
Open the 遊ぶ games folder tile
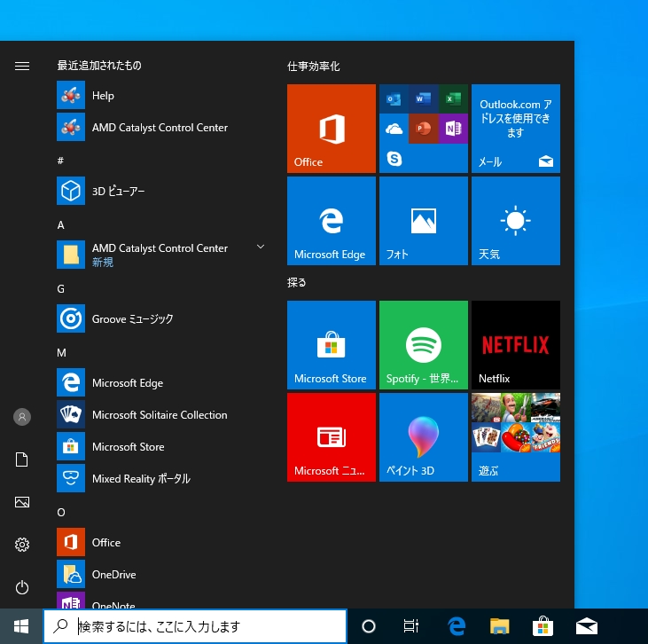click(x=516, y=437)
